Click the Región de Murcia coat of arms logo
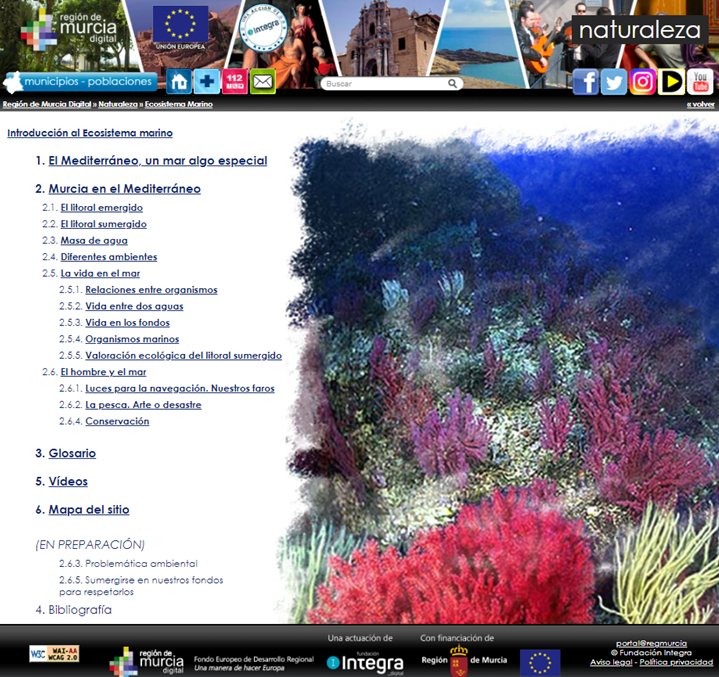 pyautogui.click(x=464, y=660)
